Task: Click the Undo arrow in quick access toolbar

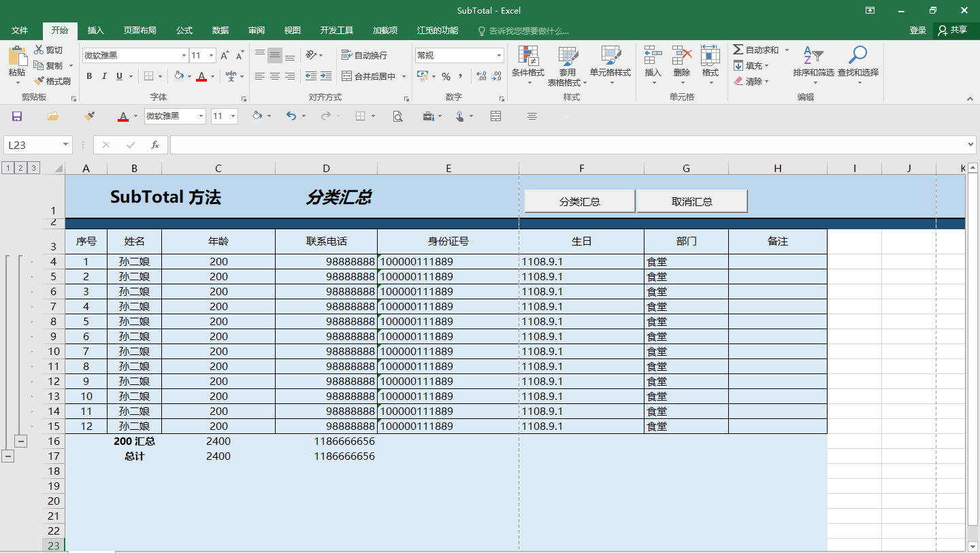Action: point(291,116)
